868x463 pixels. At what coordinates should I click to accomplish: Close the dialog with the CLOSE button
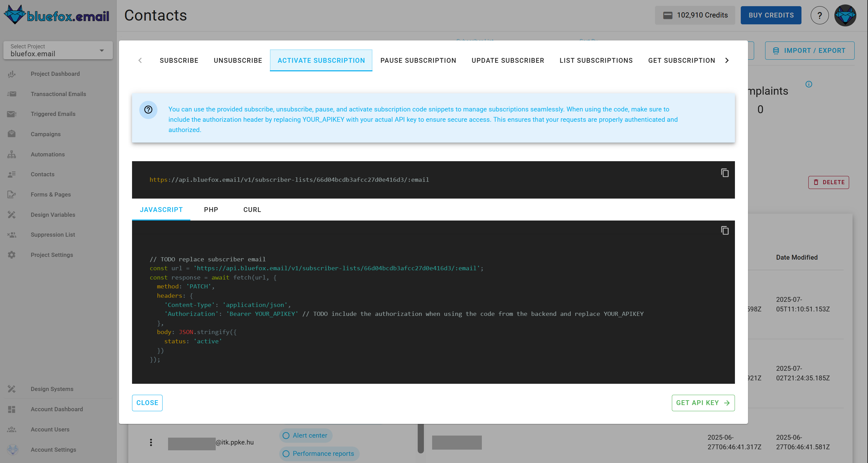coord(147,403)
